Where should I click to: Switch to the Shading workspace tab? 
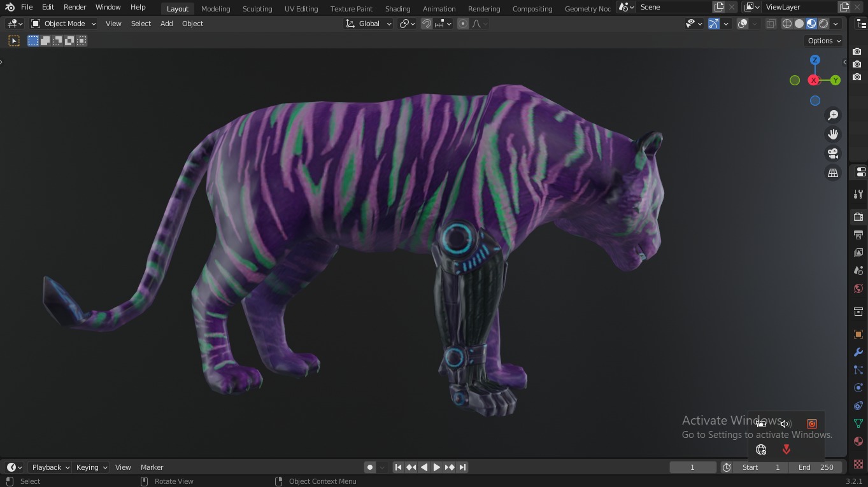397,9
